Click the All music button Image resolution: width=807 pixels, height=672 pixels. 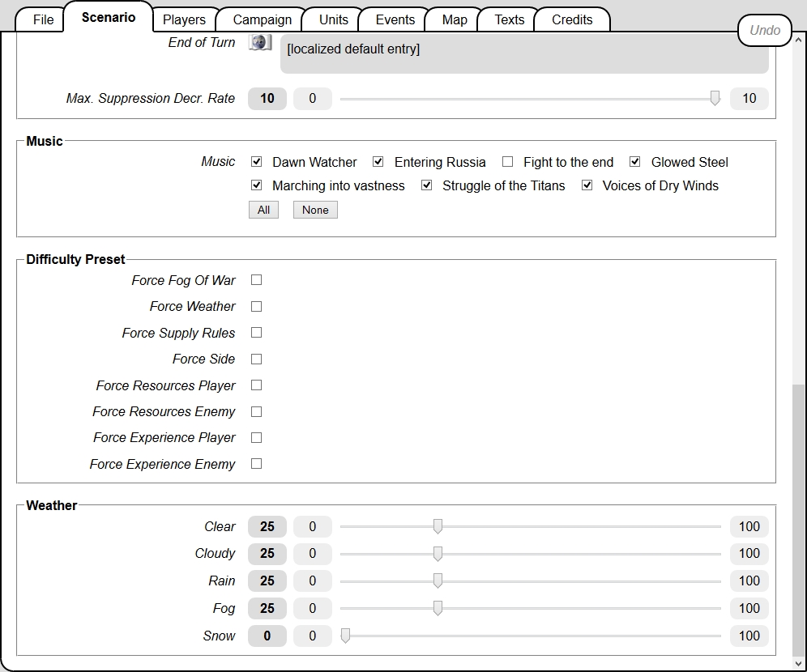click(263, 210)
